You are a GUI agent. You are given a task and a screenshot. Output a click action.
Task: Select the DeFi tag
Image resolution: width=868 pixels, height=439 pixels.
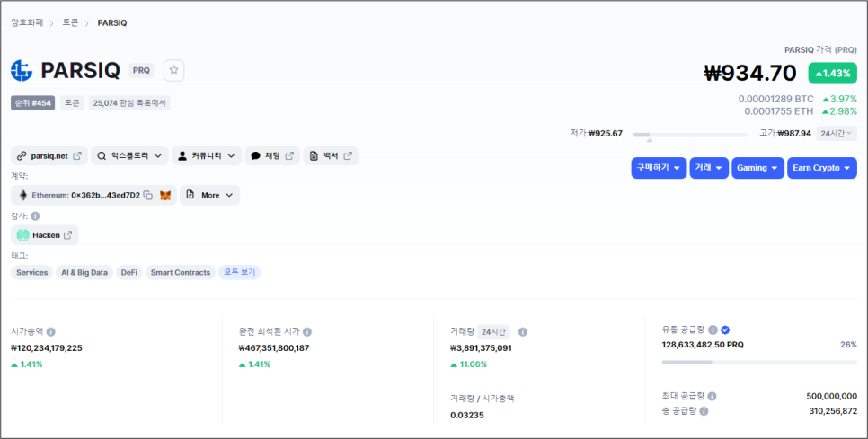[129, 273]
